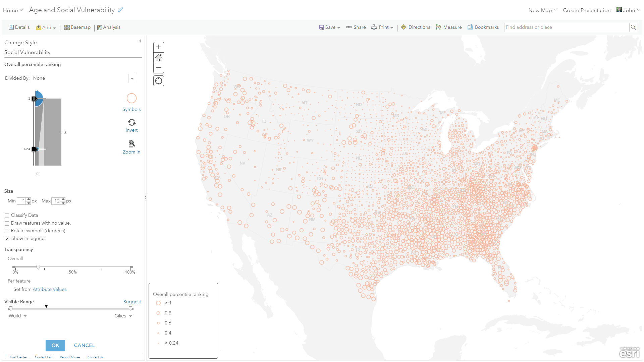Edit the map title with the pencil icon
This screenshot has height=362, width=644.
(121, 10)
